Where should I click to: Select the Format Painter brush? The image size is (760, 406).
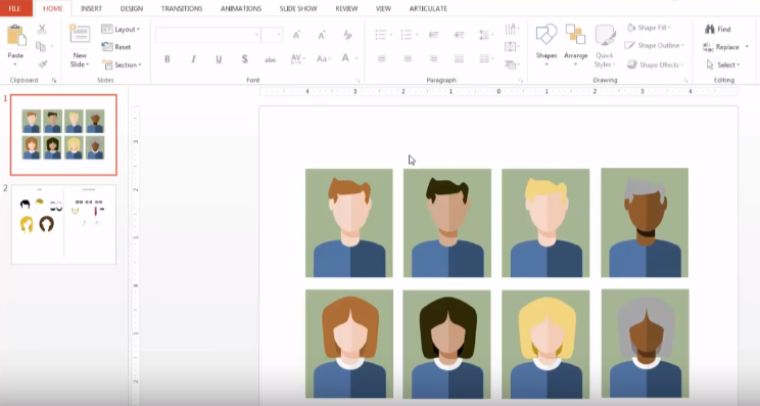pos(42,63)
